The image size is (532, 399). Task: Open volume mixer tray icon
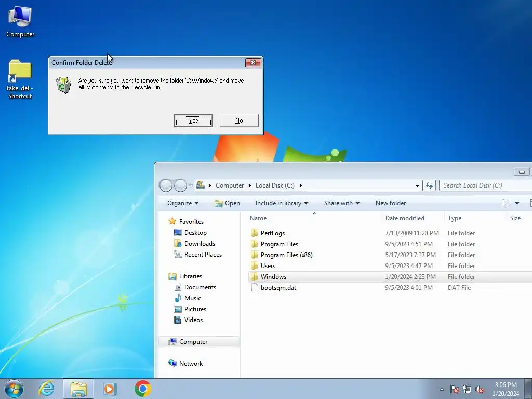480,389
